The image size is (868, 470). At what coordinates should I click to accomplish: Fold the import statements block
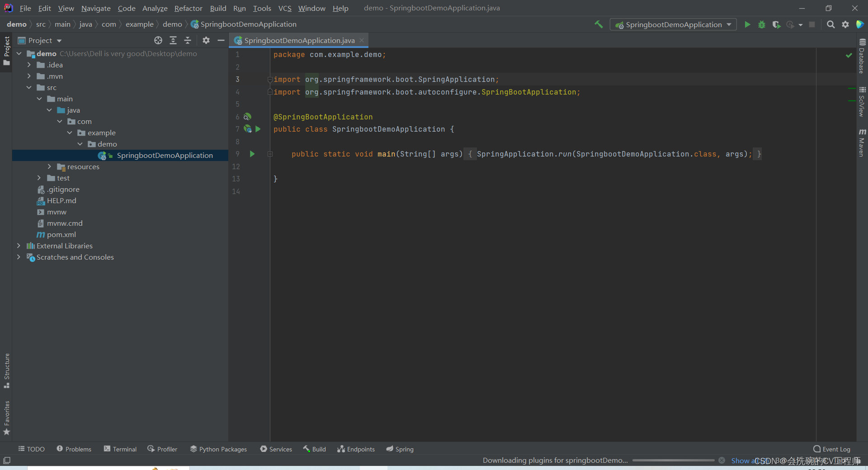click(x=270, y=80)
